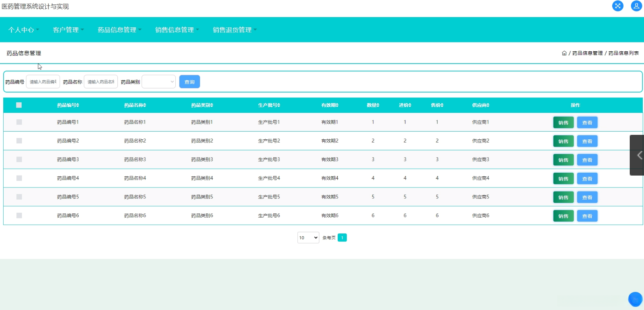This screenshot has width=644, height=310.
Task: Select the 药品名称1 cell
Action: point(135,122)
